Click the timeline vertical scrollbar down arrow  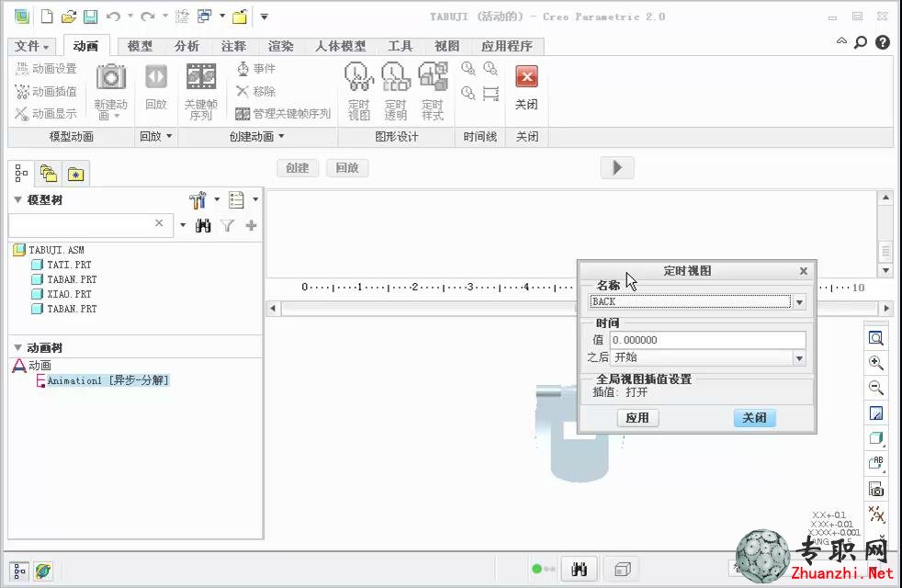coord(885,270)
